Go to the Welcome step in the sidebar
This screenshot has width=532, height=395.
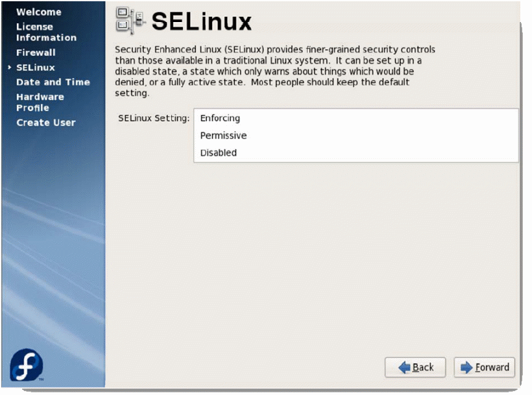click(39, 12)
